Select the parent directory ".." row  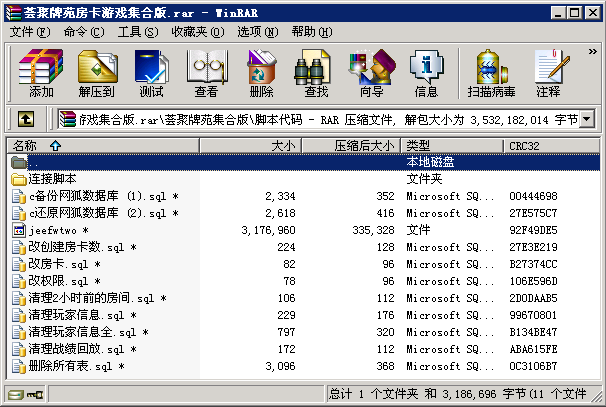coord(35,162)
